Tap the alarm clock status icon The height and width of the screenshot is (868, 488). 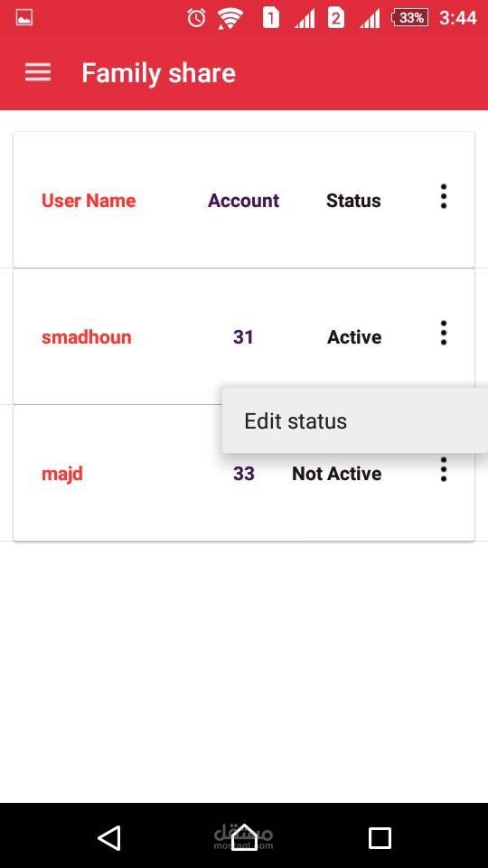pyautogui.click(x=196, y=18)
